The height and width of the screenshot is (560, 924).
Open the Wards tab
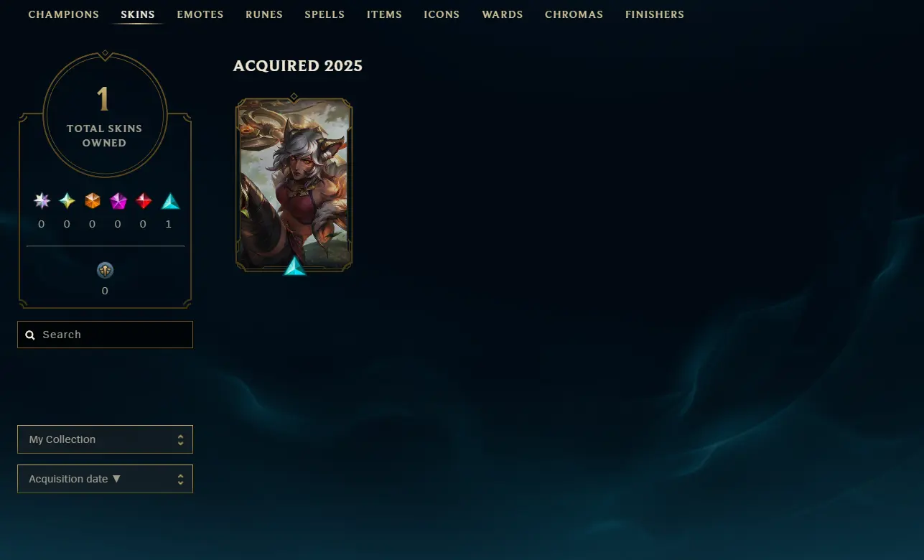[503, 14]
